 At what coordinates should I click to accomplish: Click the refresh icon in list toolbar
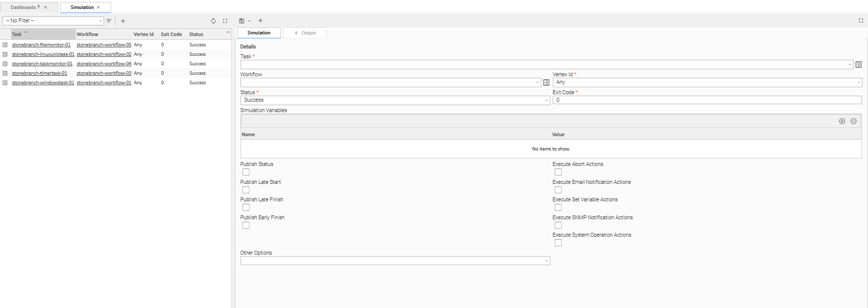click(x=213, y=21)
